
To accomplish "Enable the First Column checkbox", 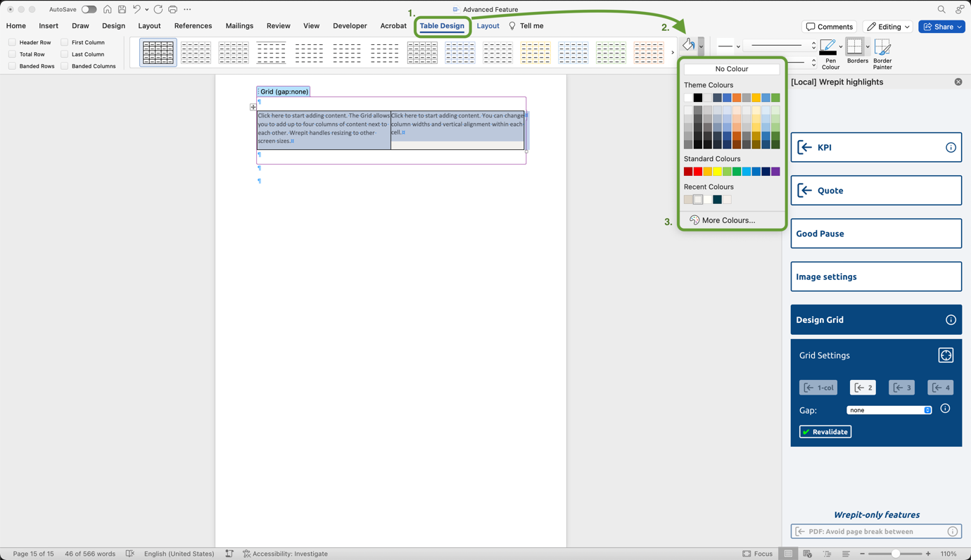I will pyautogui.click(x=64, y=42).
